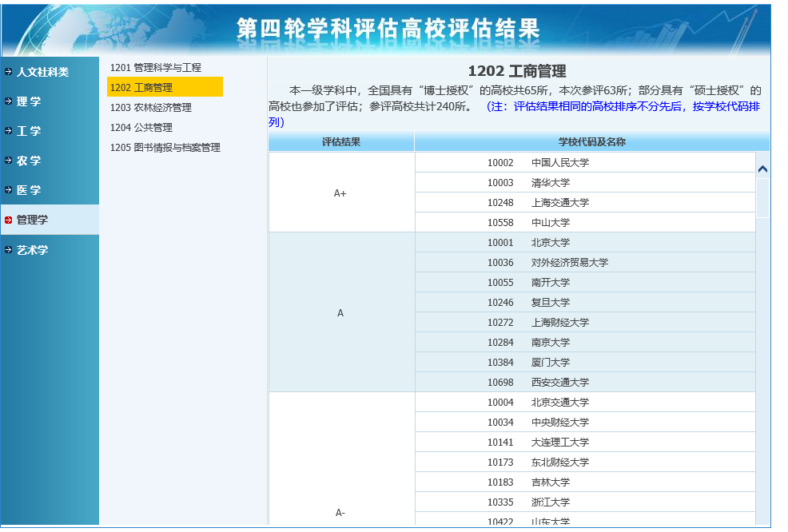Click arrow icon beside 艺术学

(8, 250)
